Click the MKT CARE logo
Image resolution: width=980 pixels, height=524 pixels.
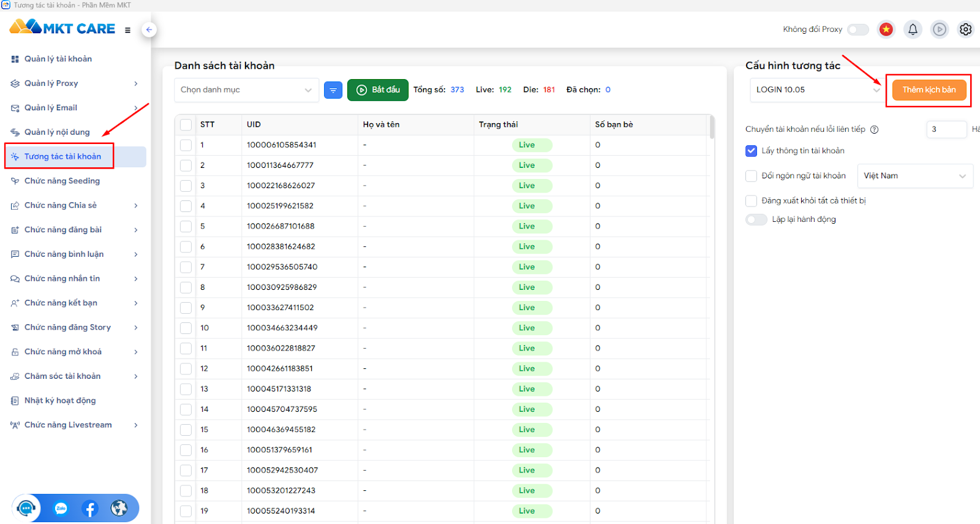62,28
